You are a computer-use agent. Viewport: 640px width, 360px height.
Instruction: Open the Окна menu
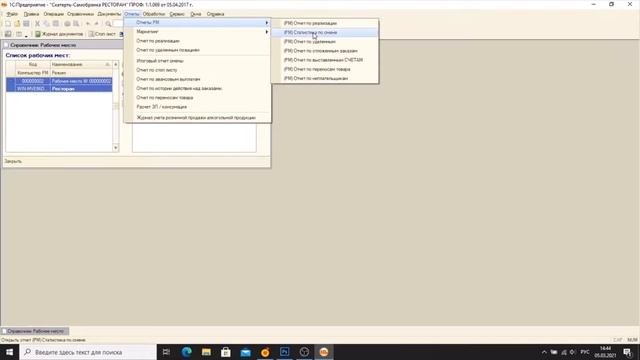pos(196,14)
